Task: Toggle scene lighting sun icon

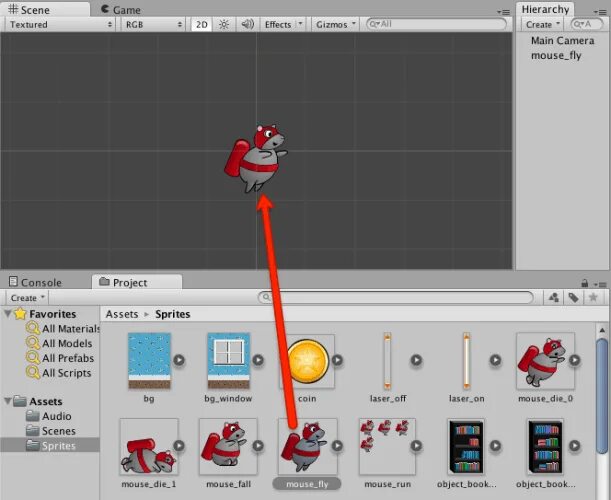Action: (x=224, y=25)
